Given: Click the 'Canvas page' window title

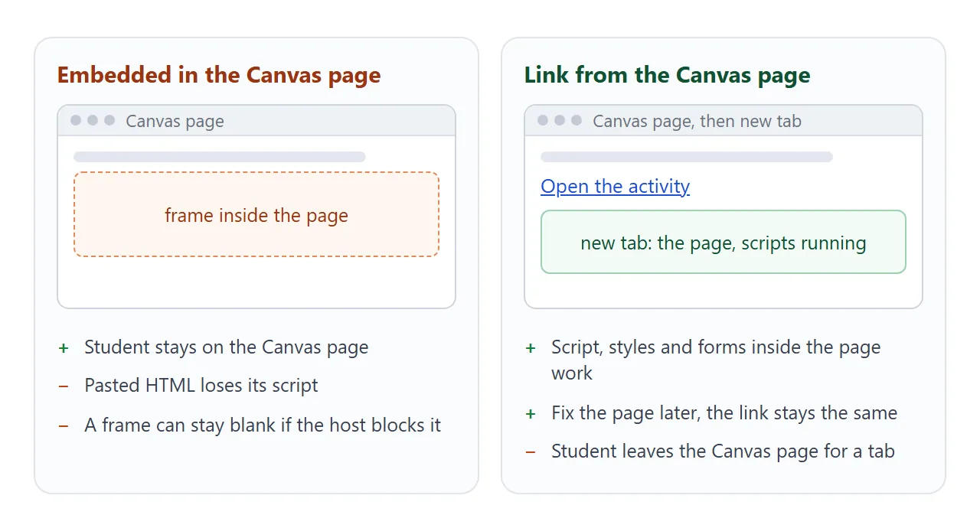Looking at the screenshot, I should (x=175, y=121).
